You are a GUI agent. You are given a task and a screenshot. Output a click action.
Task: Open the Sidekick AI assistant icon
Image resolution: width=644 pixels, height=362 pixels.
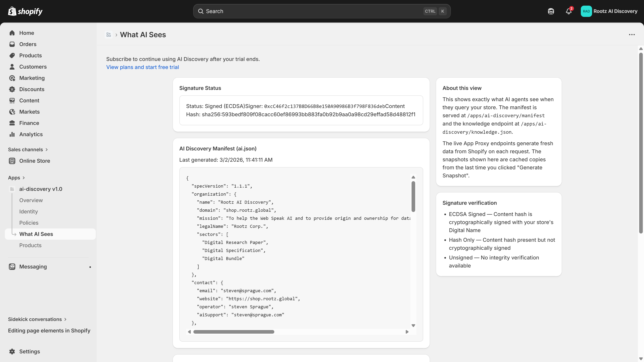pos(551,11)
